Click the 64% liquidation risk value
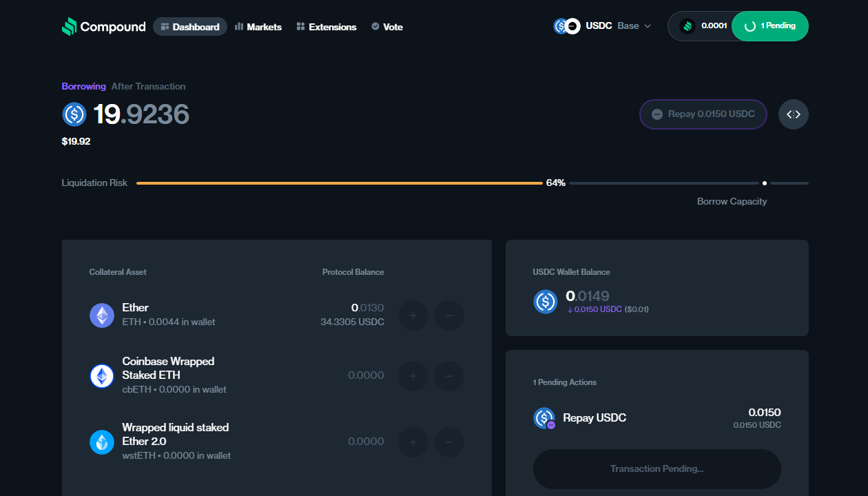868x496 pixels. (x=556, y=183)
